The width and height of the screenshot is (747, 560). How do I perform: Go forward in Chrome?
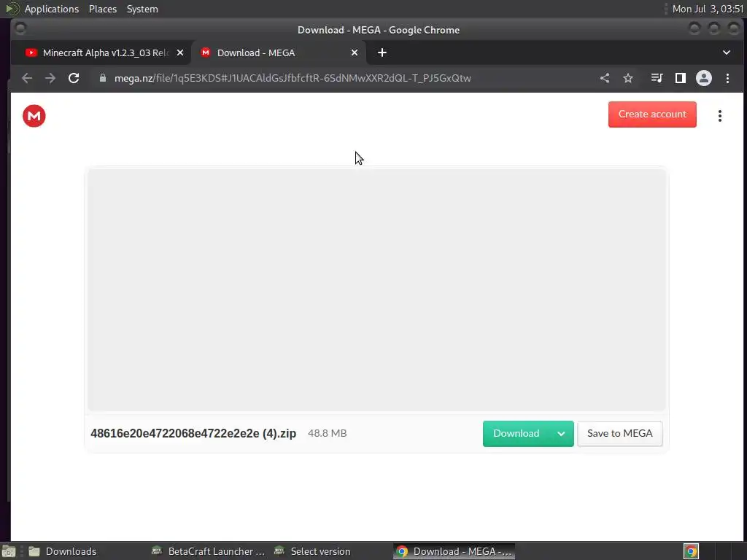click(50, 78)
